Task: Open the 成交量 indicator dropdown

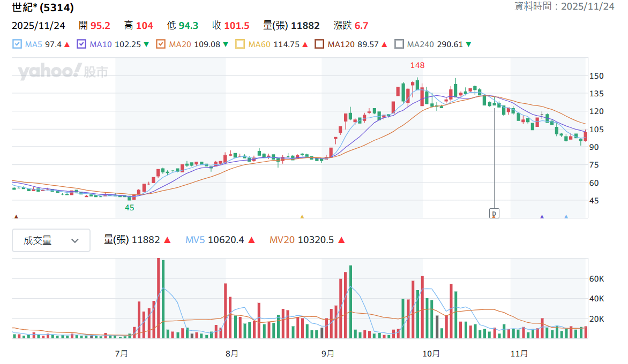Action: [51, 240]
